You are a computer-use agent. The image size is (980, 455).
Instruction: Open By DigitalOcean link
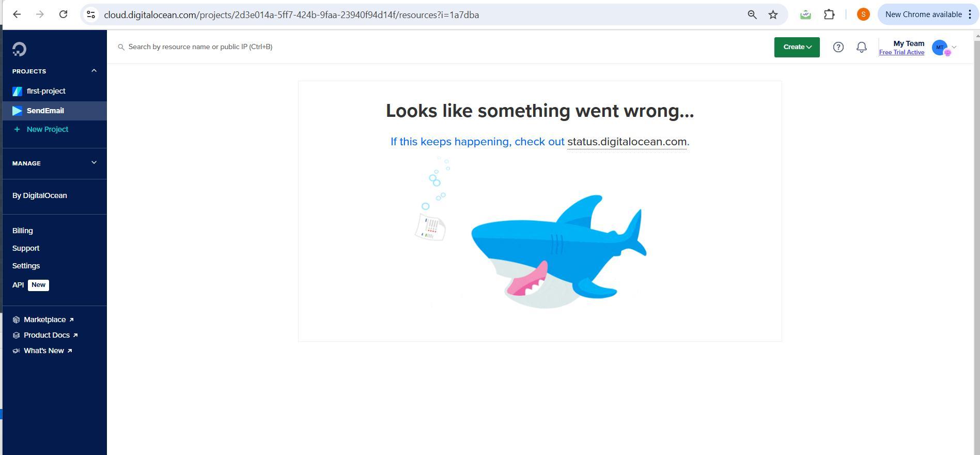point(40,195)
